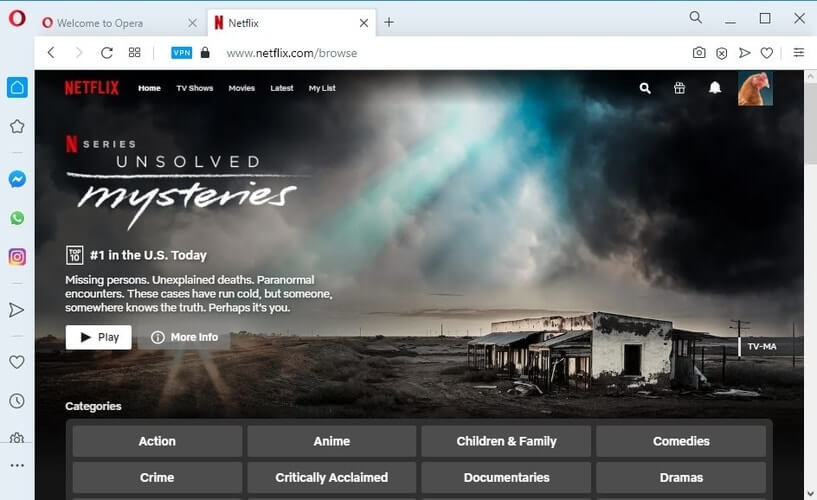Open More Info for Unsolved Mysteries
817x500 pixels.
point(184,337)
